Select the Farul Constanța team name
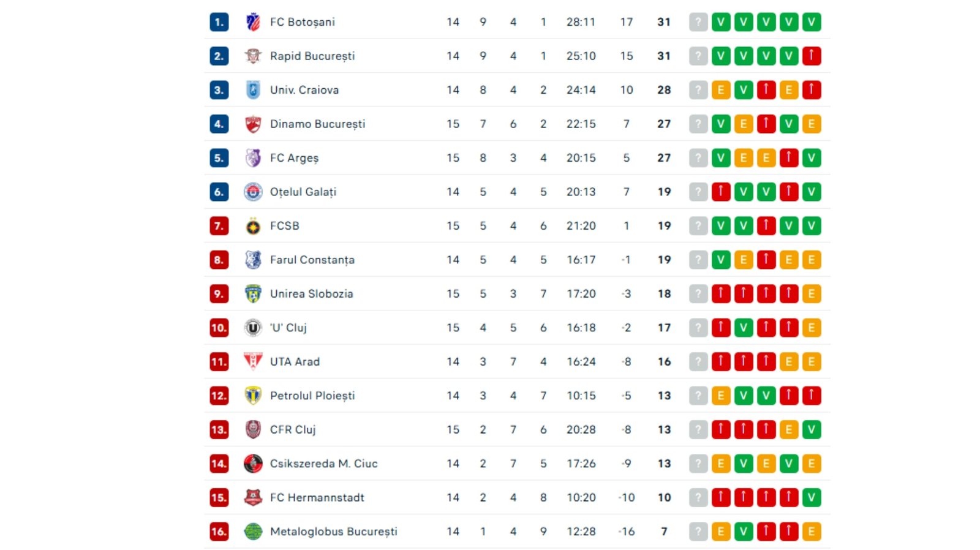 pyautogui.click(x=312, y=260)
